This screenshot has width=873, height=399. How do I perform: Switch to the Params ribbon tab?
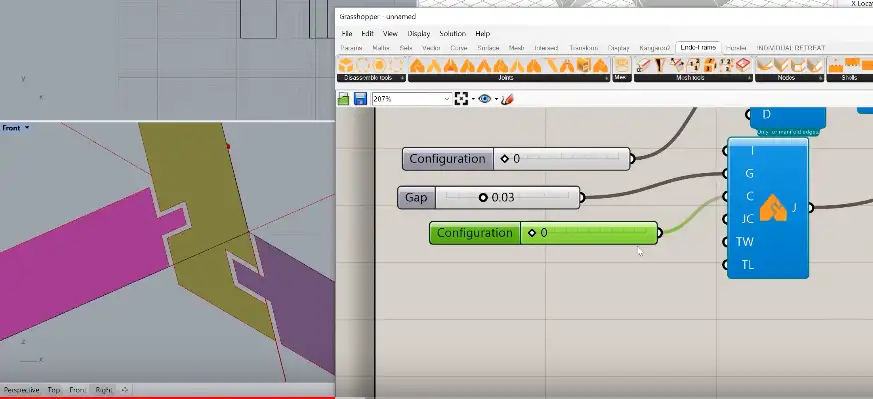point(351,48)
